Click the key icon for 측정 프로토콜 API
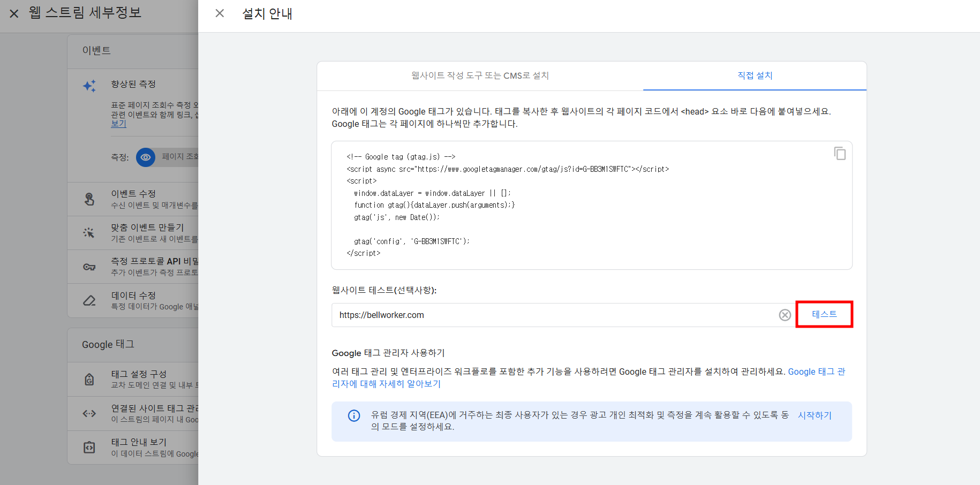980x485 pixels. click(89, 267)
